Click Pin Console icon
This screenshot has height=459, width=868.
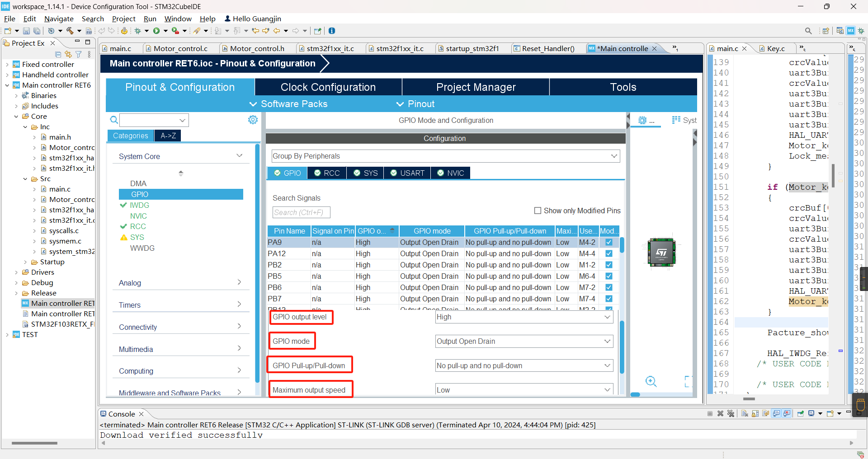[800, 413]
